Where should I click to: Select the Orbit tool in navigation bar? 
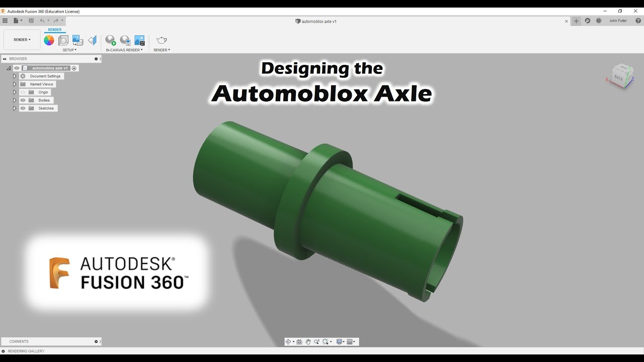click(288, 342)
